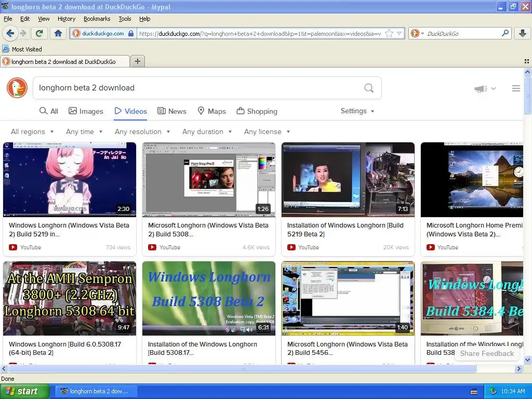Switch to the News results tab
Screen dimensions: 532x399
tap(171, 111)
